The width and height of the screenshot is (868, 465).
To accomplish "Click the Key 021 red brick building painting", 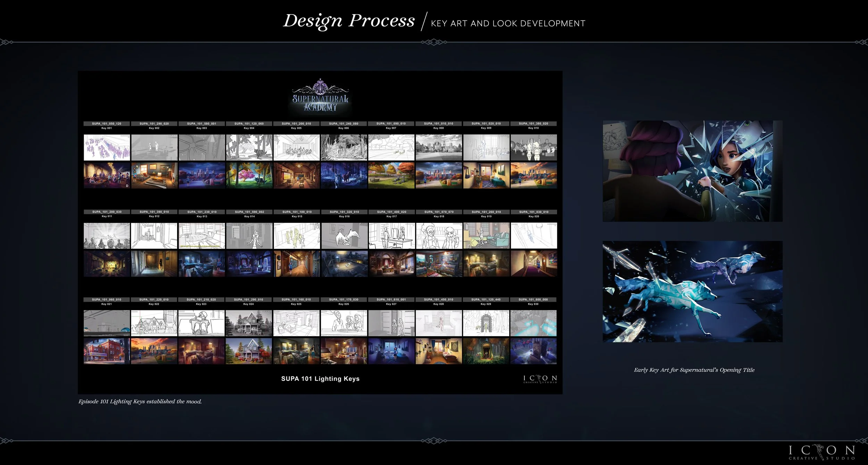I will click(x=107, y=351).
